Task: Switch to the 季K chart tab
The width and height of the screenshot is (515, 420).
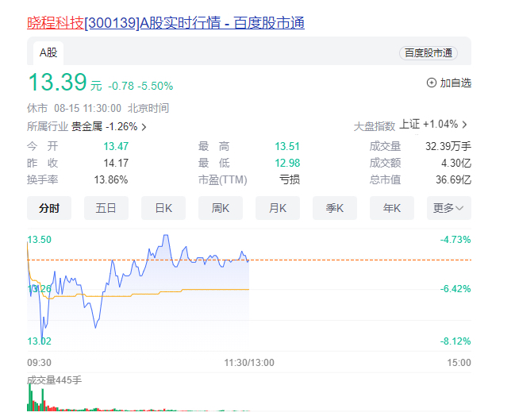Action: coord(335,208)
